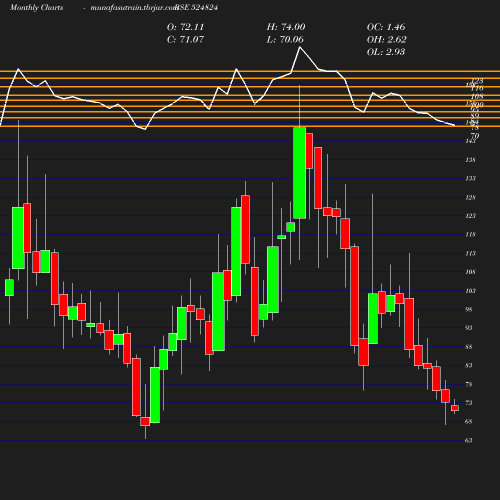Click the "73" price axis label

(x=469, y=403)
